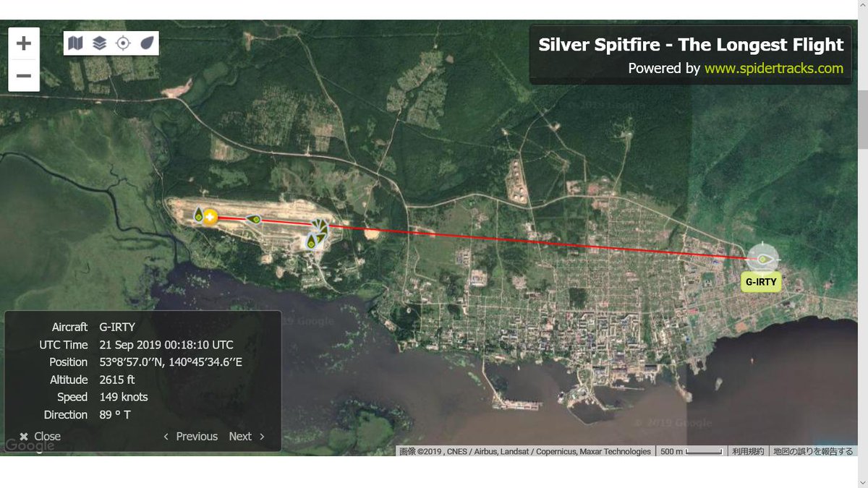This screenshot has width=868, height=488.
Task: Close the aircraft info panel
Action: [41, 436]
